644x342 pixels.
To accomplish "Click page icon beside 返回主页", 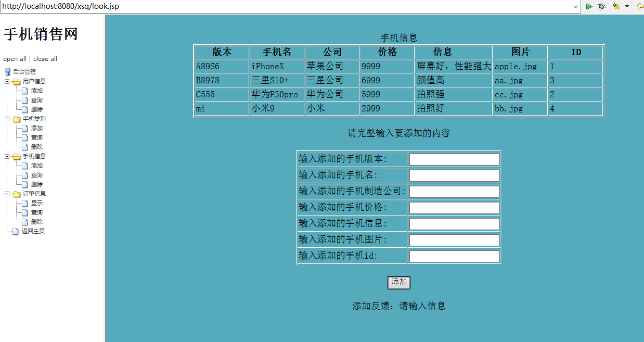I will point(16,231).
